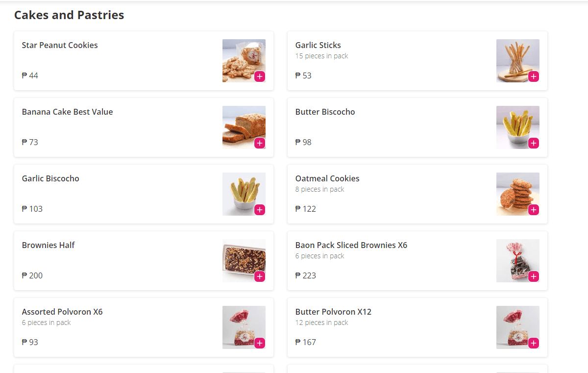Click the Cakes and Pastries section heading
This screenshot has height=373, width=588.
pyautogui.click(x=69, y=15)
